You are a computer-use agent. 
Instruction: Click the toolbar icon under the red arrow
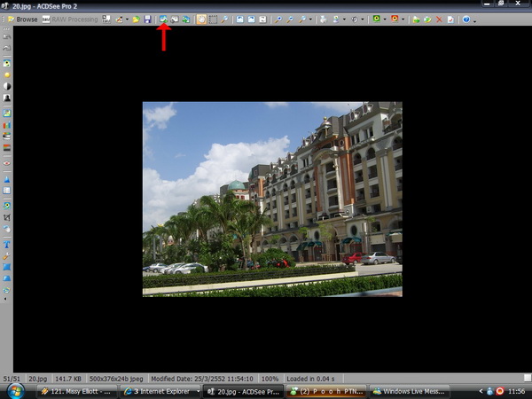[164, 19]
